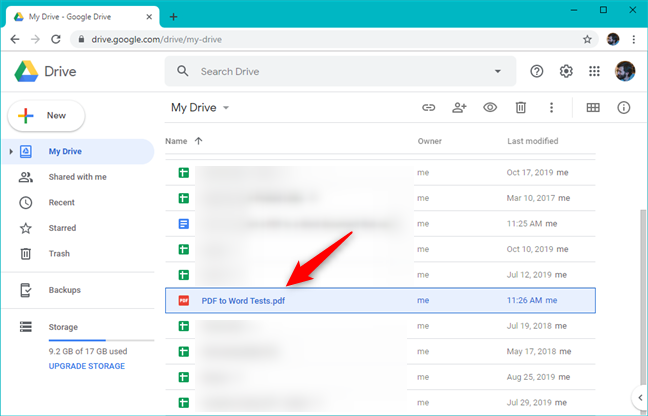Click the Google account avatar in Drive header
Image resolution: width=648 pixels, height=416 pixels.
(x=624, y=71)
